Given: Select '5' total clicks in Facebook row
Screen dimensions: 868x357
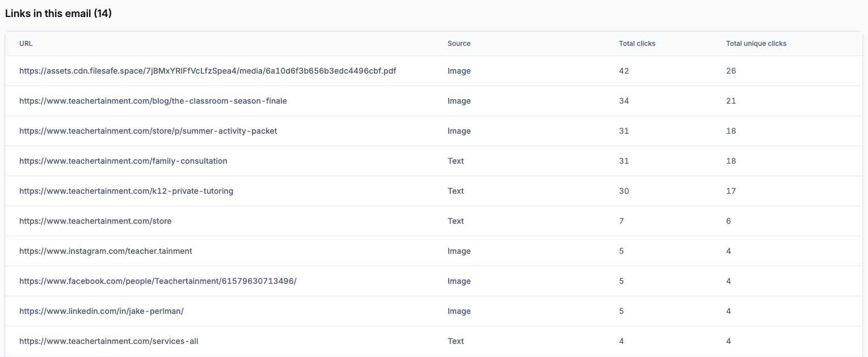Looking at the screenshot, I should pyautogui.click(x=621, y=281).
